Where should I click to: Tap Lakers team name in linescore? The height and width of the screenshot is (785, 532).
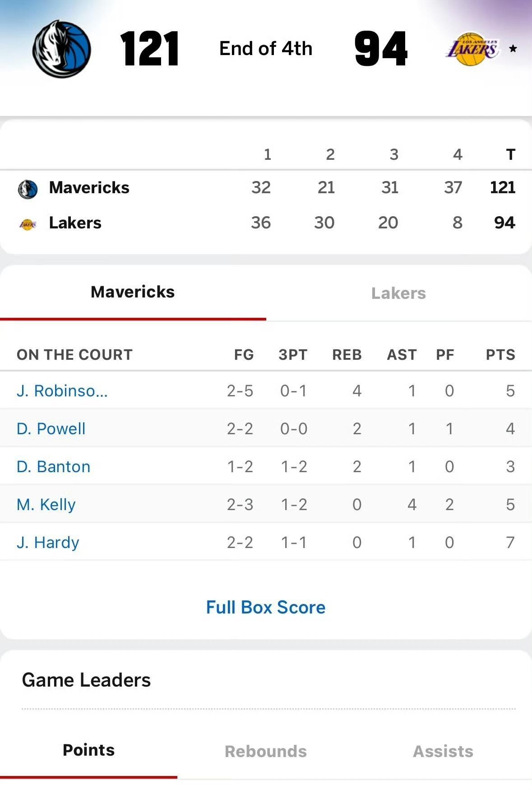point(75,223)
